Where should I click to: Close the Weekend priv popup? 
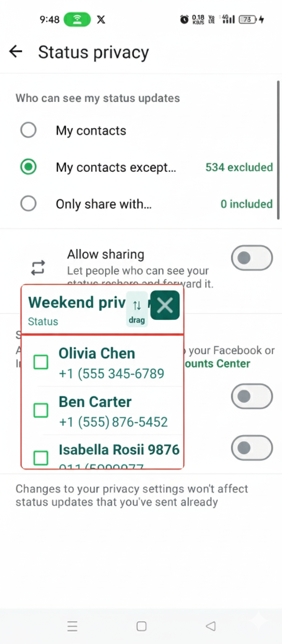(164, 305)
